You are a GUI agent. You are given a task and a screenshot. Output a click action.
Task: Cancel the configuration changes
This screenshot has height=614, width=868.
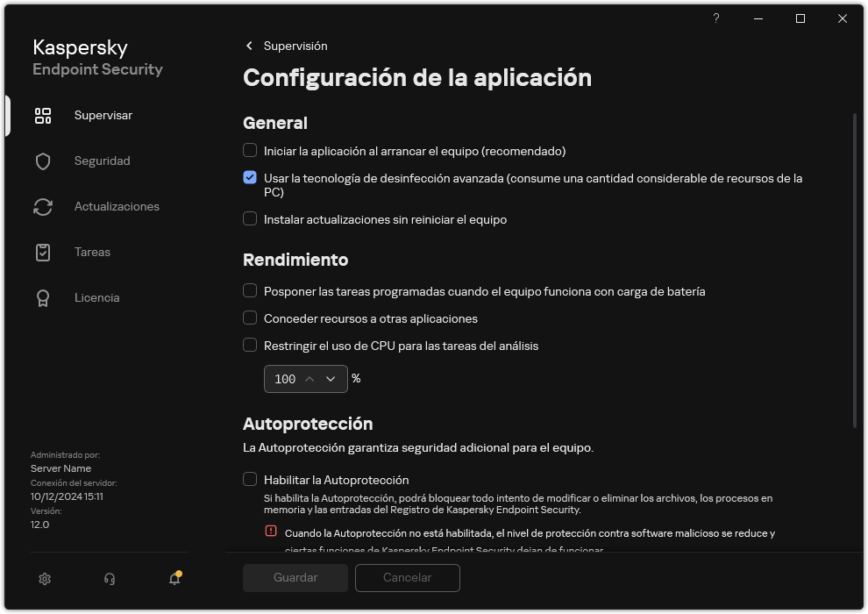[407, 578]
